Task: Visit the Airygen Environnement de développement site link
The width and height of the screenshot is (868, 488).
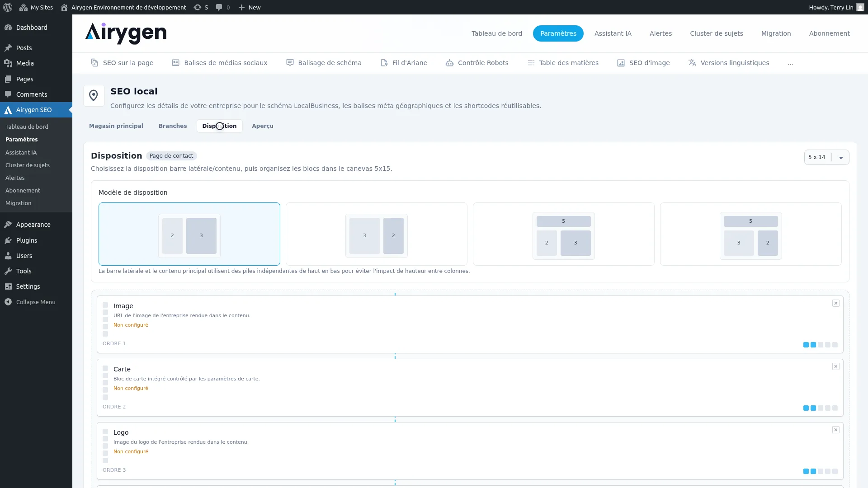Action: click(x=123, y=7)
